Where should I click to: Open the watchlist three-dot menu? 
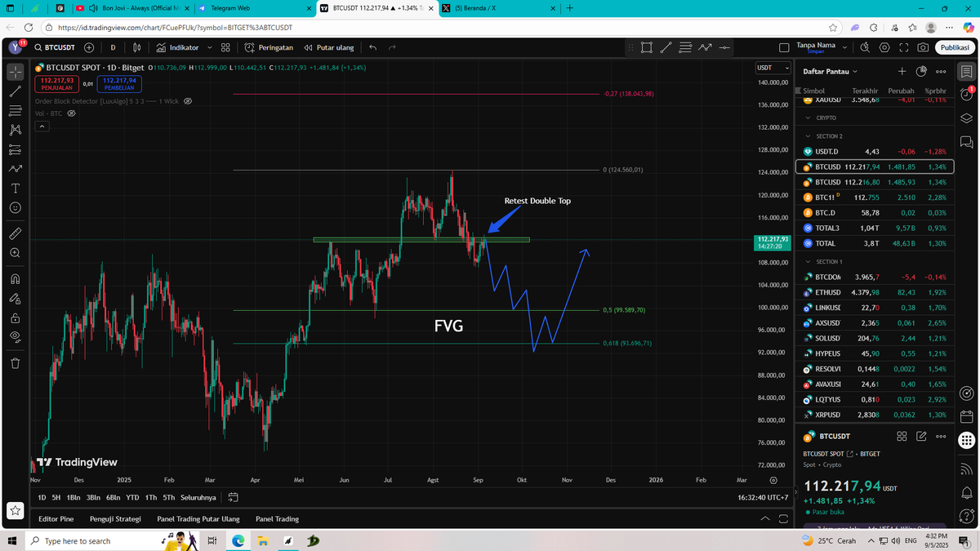941,72
